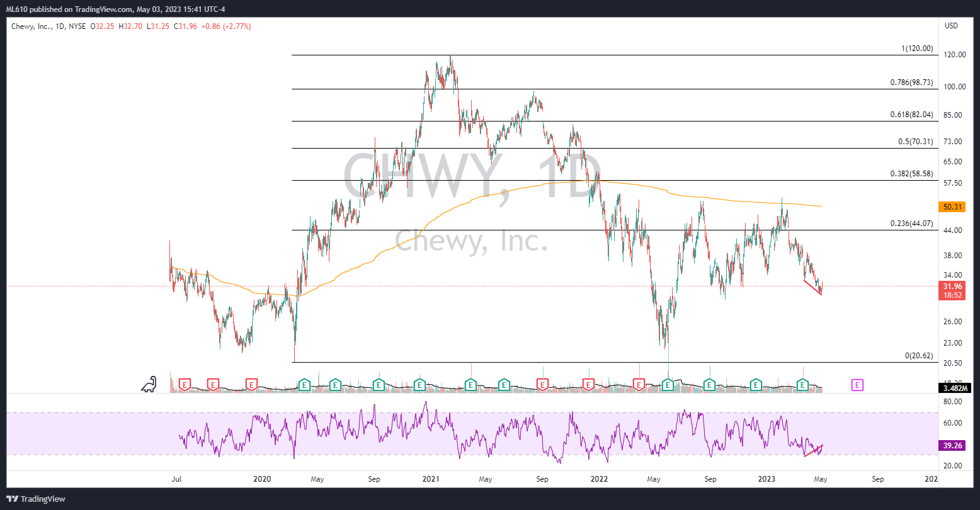Click the Jul label on time axis
Image resolution: width=980 pixels, height=510 pixels.
coord(176,479)
